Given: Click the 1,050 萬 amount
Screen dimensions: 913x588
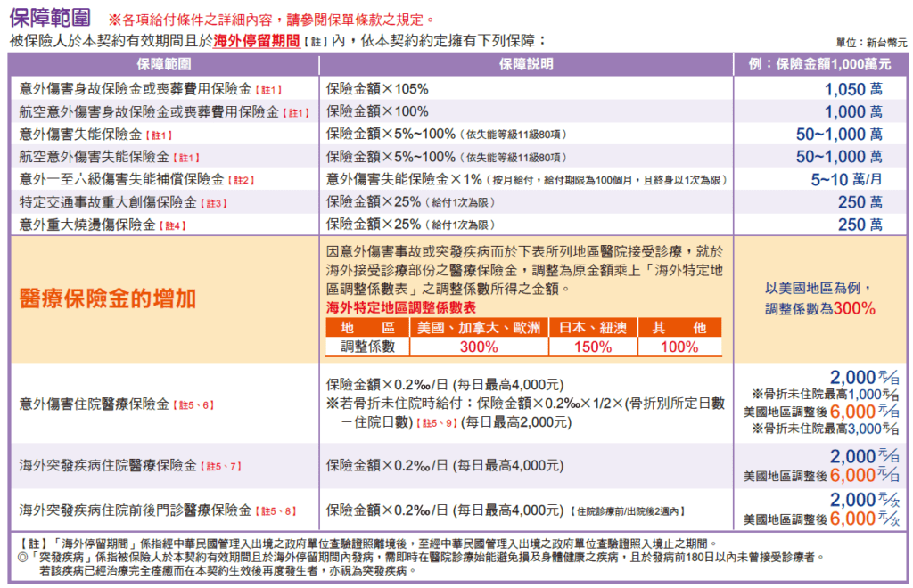Looking at the screenshot, I should 853,89.
